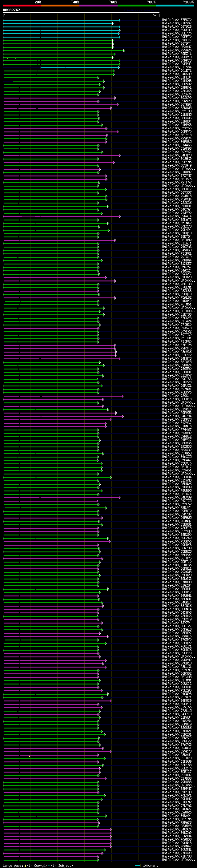
Task: Select label UniRef100_B4FQY8
Action: pos(177,155)
